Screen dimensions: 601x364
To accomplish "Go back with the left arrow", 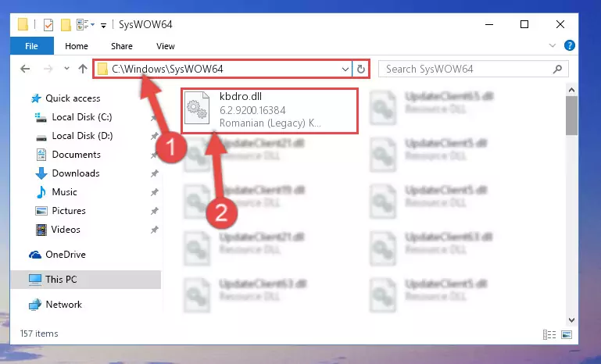I will 25,69.
